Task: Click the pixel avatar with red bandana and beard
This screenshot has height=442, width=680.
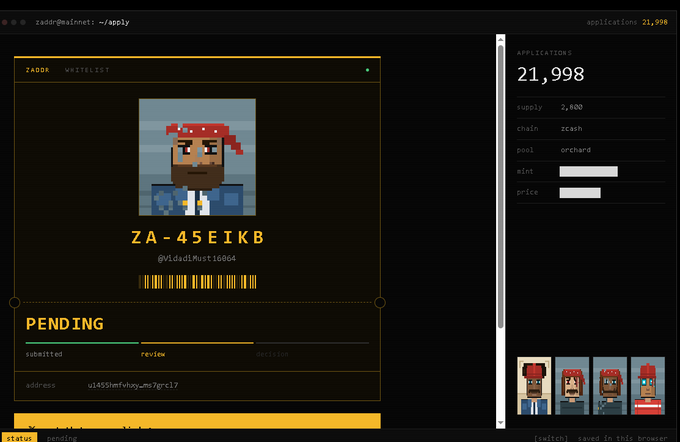Action: pos(197,157)
